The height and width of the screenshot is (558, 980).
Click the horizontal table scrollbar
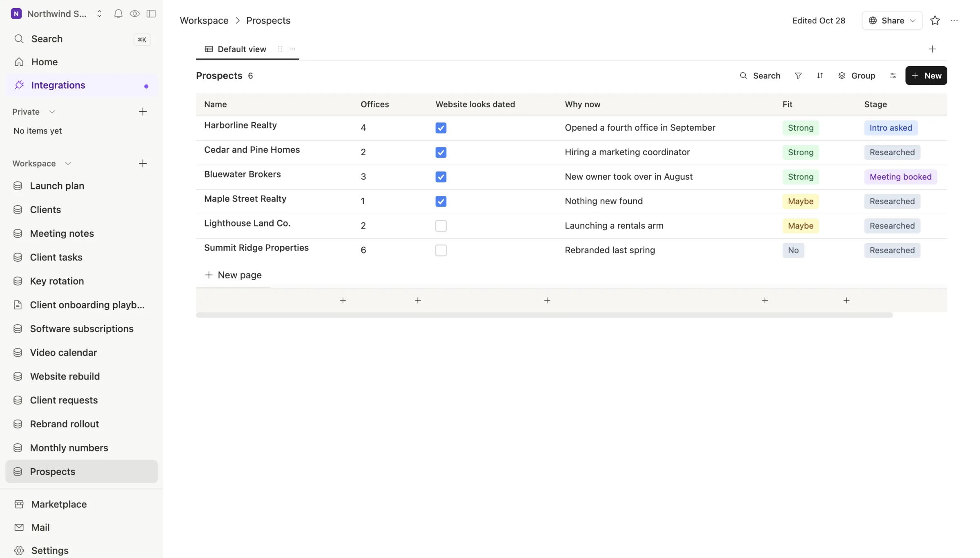pos(544,316)
